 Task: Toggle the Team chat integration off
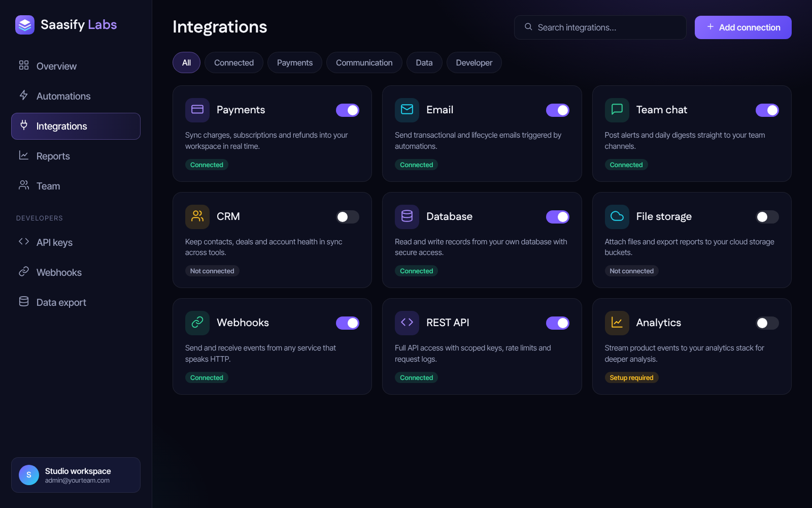(767, 110)
